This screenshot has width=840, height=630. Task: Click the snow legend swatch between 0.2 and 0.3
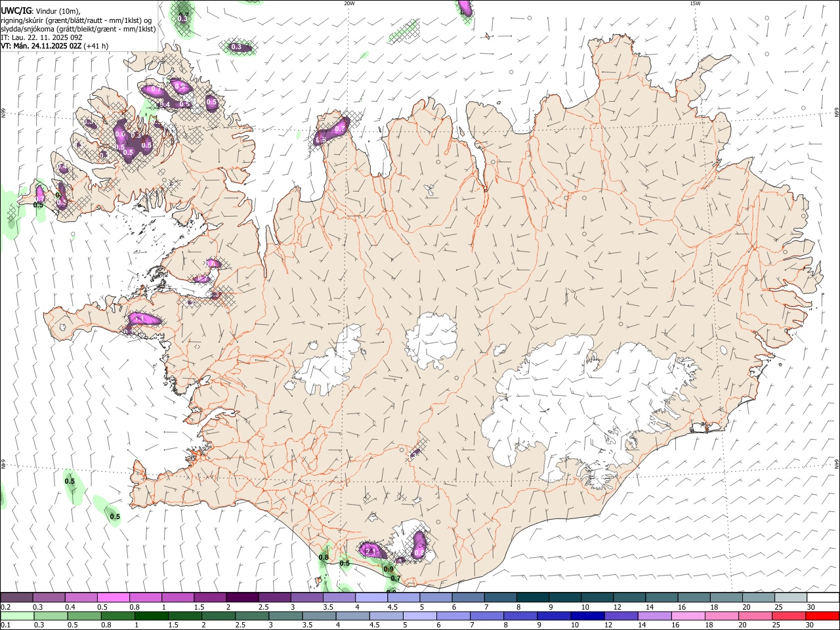pyautogui.click(x=17, y=597)
